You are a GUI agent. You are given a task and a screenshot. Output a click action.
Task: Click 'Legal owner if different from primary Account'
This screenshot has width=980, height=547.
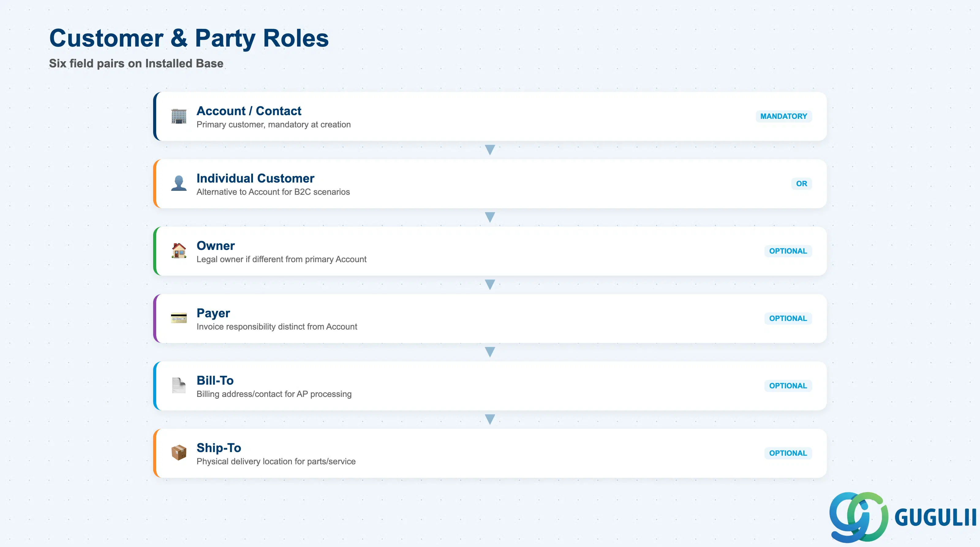281,259
